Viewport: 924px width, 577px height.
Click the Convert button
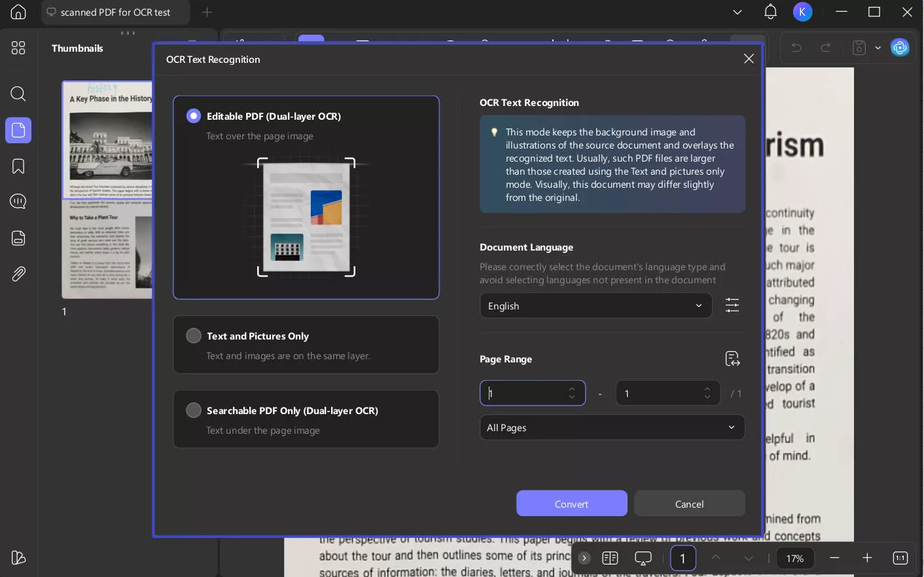click(572, 504)
